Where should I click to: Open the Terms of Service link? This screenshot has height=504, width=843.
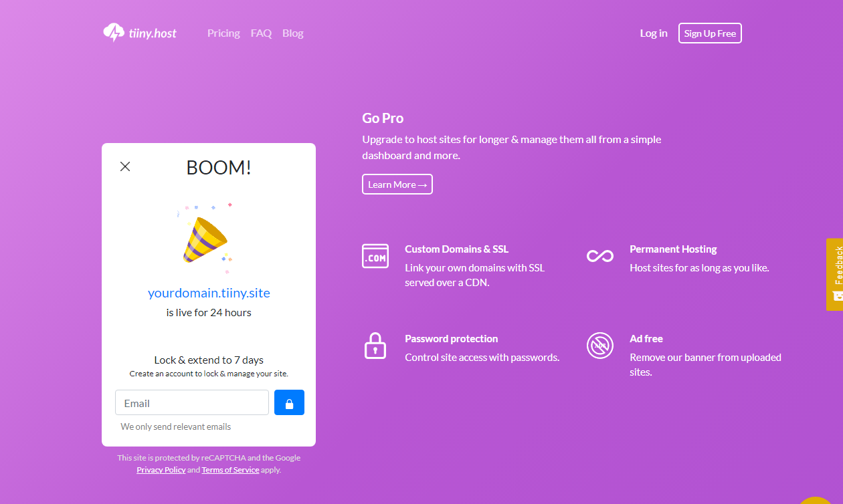click(230, 470)
